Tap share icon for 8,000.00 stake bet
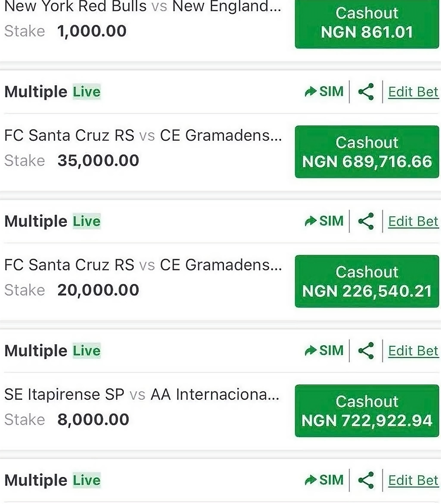The image size is (441, 504). click(366, 351)
